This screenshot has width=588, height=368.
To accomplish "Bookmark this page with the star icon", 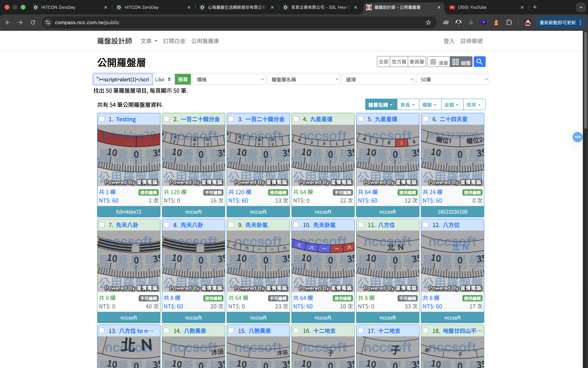I will coord(428,22).
